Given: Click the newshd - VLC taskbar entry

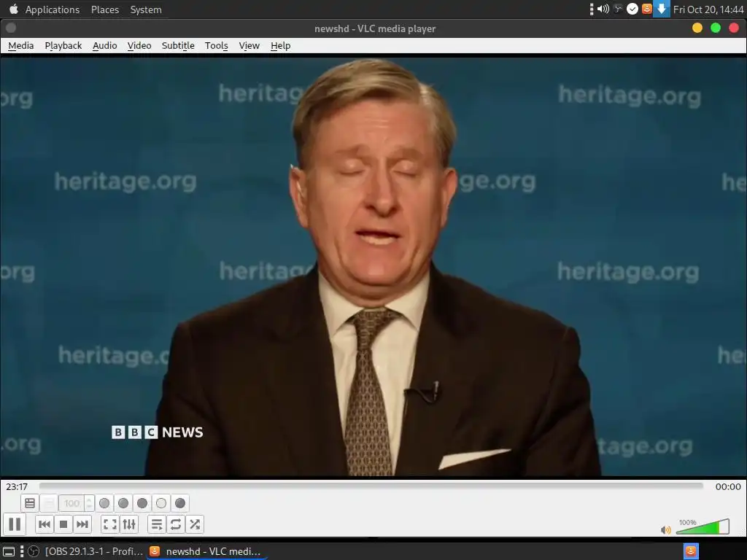Looking at the screenshot, I should click(x=206, y=551).
